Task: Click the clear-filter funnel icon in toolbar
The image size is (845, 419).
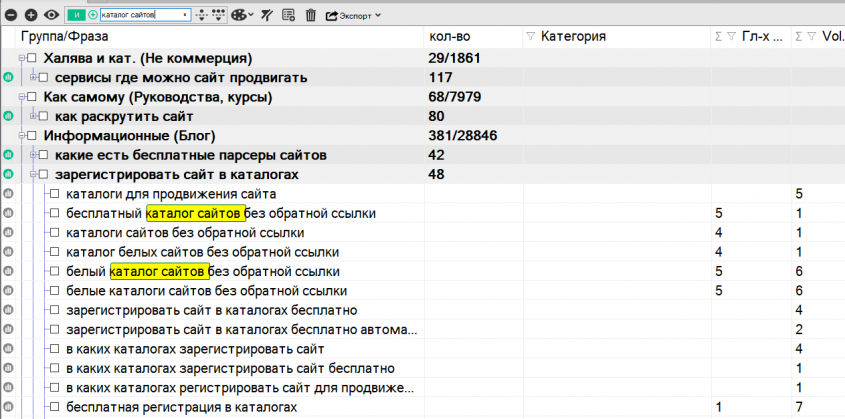Action: [267, 16]
